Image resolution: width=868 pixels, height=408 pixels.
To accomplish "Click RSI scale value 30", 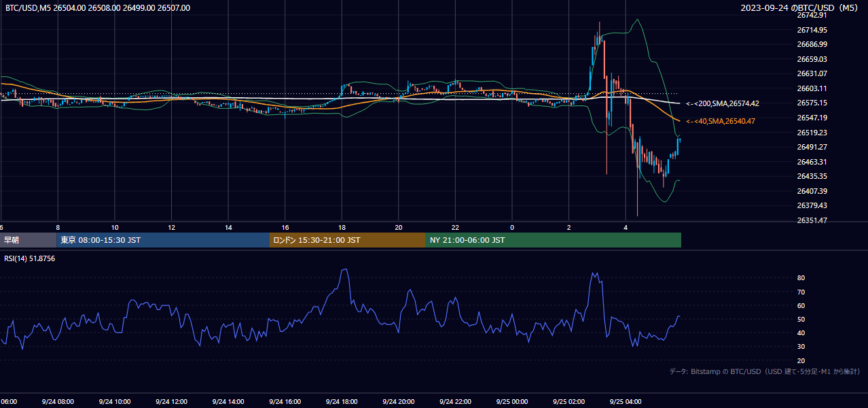I will pos(801,347).
